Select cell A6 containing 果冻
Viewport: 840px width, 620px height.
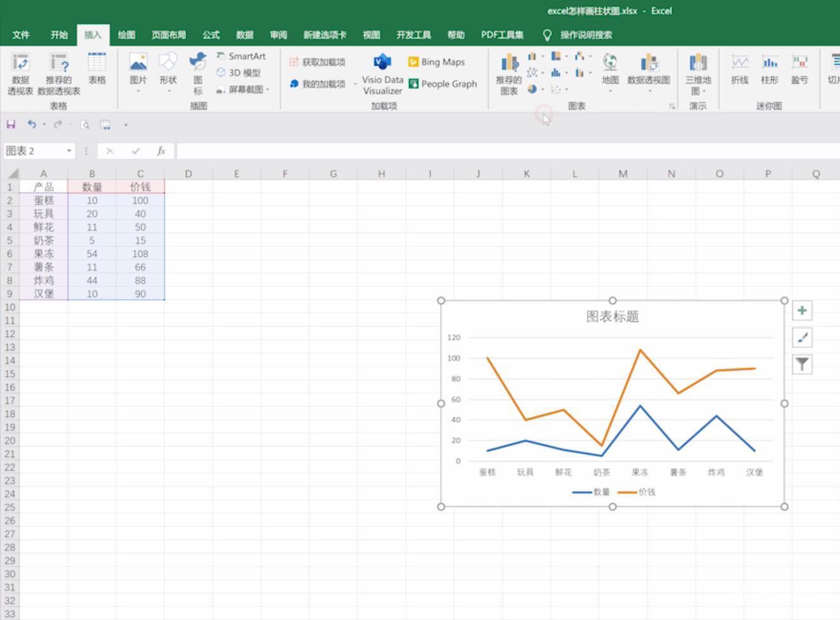43,254
